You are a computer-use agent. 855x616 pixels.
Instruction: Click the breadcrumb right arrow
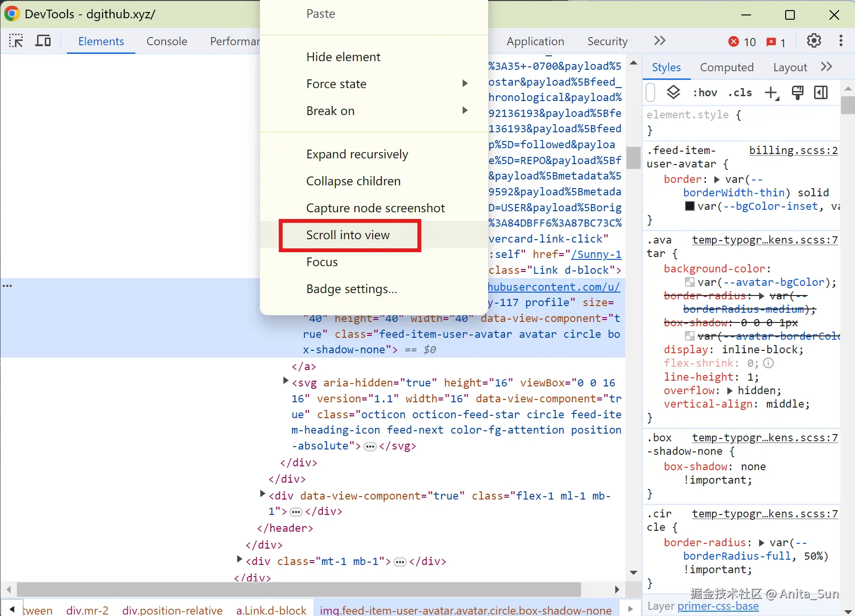point(630,609)
